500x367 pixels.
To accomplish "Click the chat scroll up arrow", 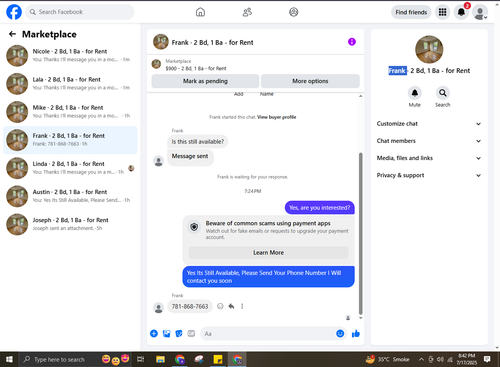I will 360,96.
